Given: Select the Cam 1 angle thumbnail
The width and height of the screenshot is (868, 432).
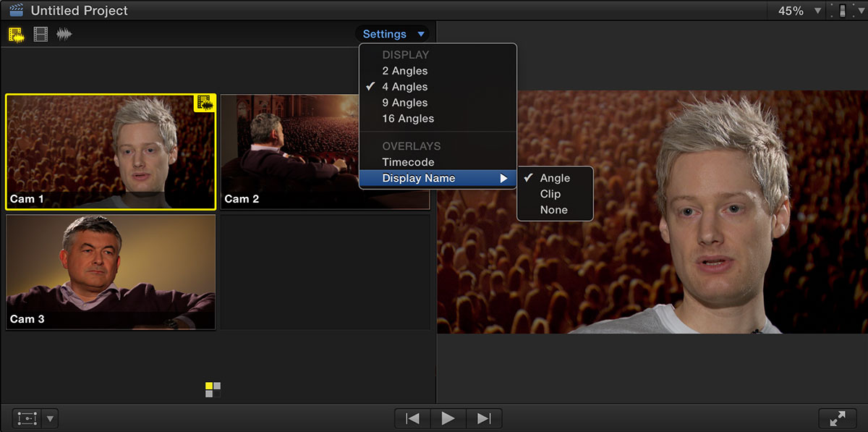Looking at the screenshot, I should tap(111, 152).
